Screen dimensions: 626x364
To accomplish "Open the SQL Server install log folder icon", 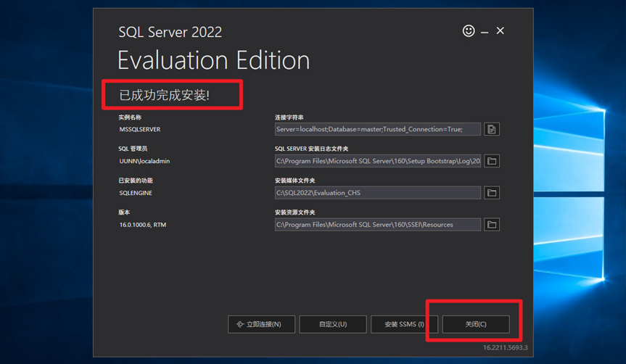I will click(492, 161).
